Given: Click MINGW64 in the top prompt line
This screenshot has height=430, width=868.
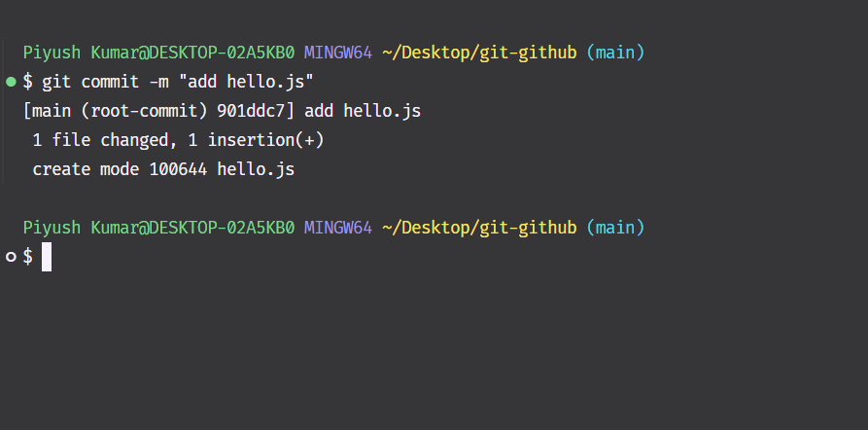Looking at the screenshot, I should point(338,52).
